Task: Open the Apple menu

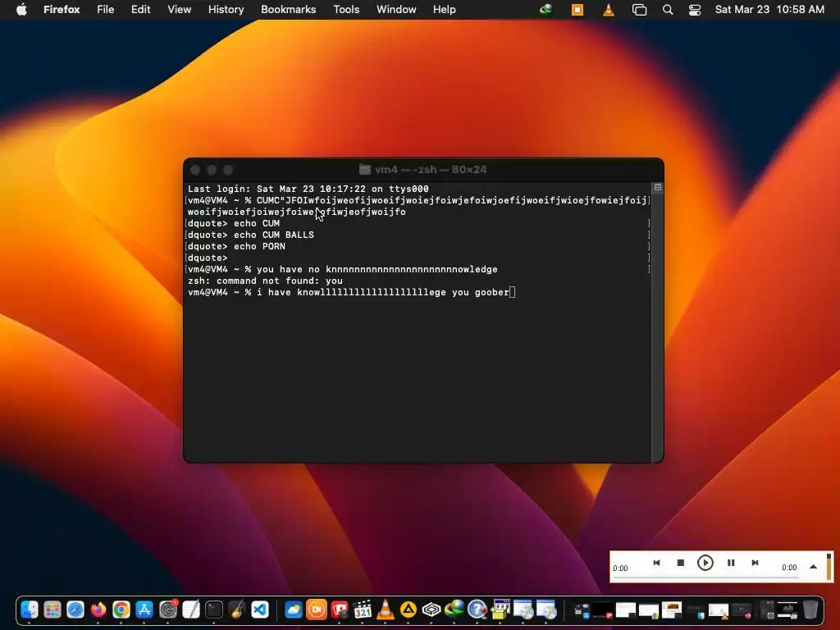Action: [x=21, y=9]
